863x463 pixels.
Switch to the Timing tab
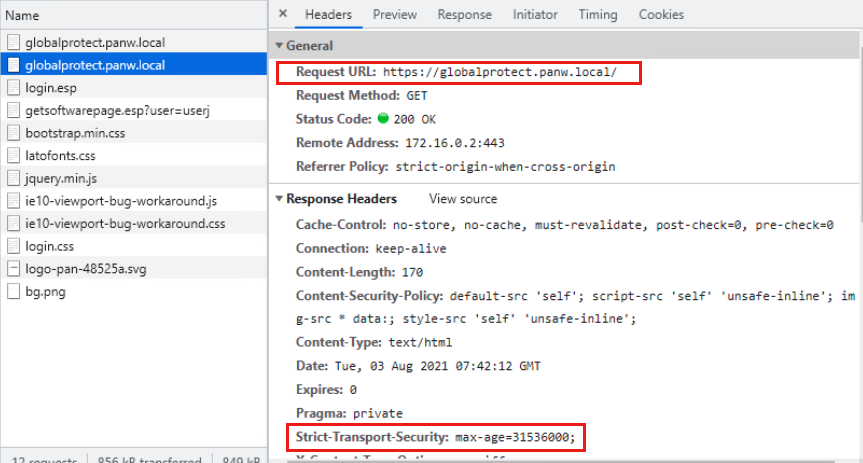click(x=597, y=15)
